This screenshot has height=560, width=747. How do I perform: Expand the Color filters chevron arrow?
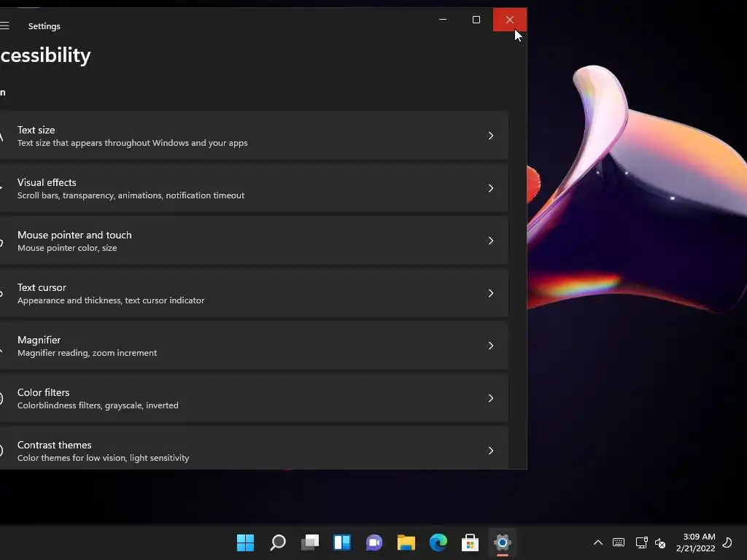coord(491,397)
